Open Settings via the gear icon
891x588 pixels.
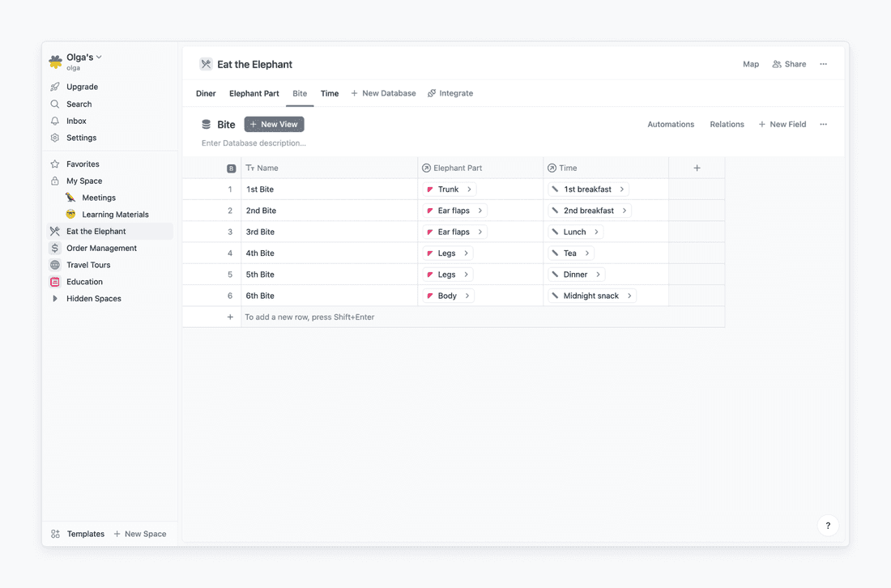click(57, 138)
